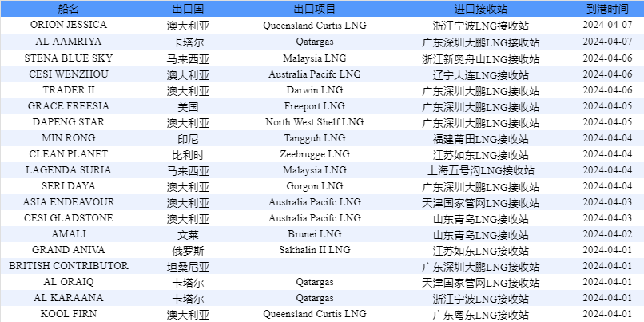Select ship name ORION JESSICA
The height and width of the screenshot is (322, 644).
tap(69, 25)
